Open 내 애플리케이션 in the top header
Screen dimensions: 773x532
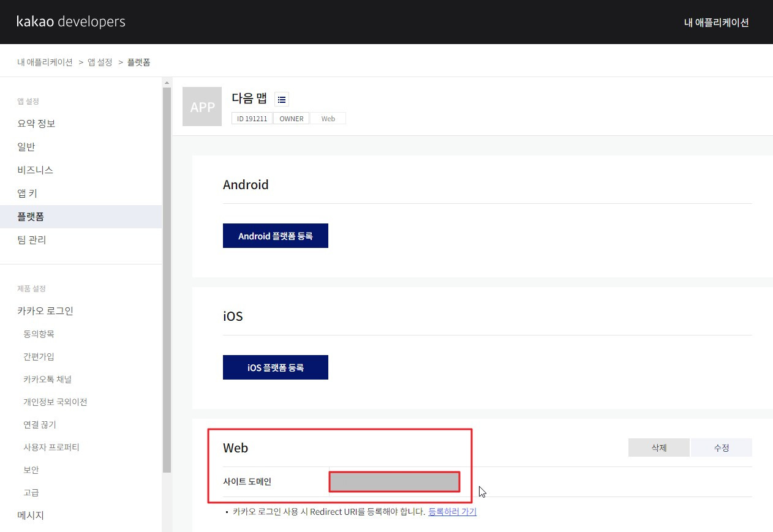716,23
